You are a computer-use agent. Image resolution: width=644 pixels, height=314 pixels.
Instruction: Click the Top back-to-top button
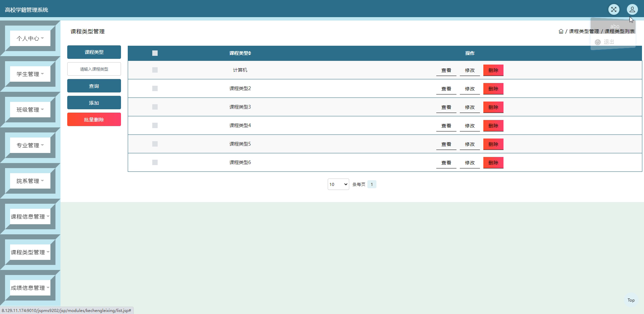coord(631,300)
